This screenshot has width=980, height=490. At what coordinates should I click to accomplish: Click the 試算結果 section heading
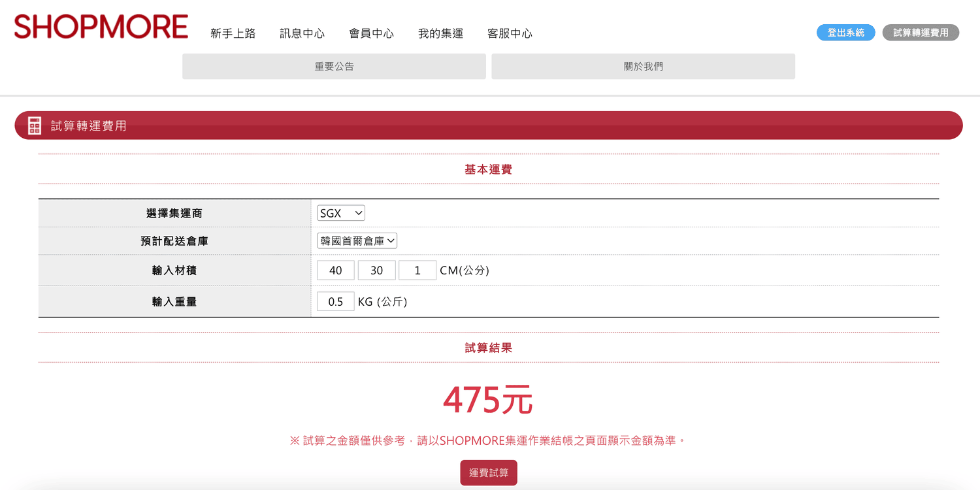tap(489, 348)
